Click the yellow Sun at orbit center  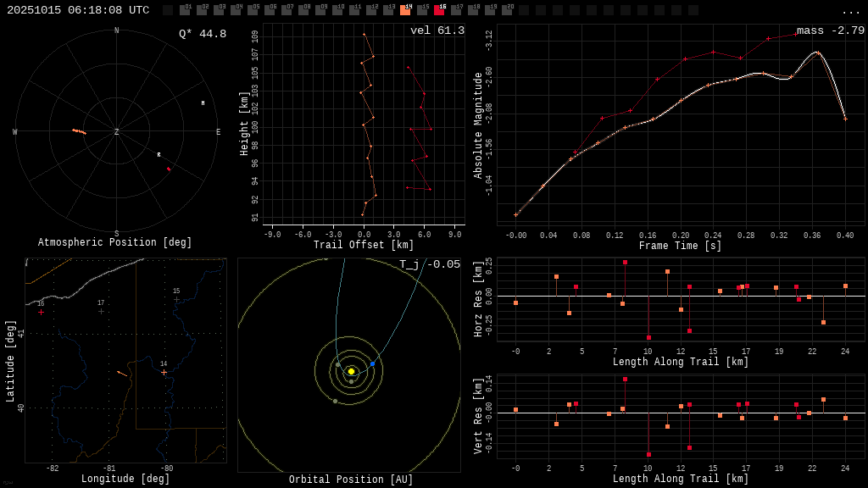point(351,371)
